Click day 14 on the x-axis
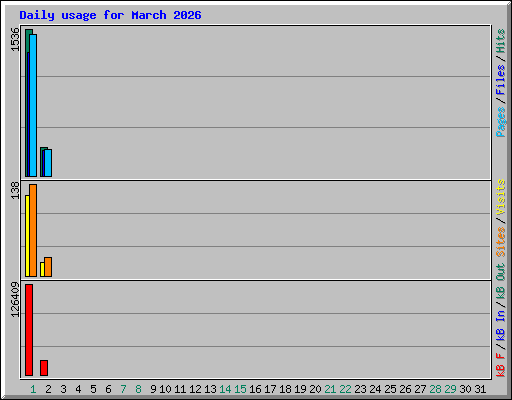This screenshot has width=512, height=400. [225, 389]
